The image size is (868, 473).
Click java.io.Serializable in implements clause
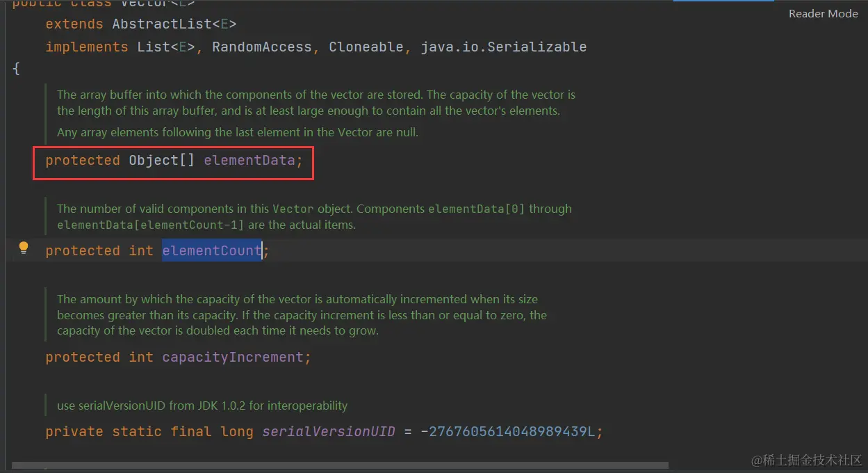pos(504,47)
